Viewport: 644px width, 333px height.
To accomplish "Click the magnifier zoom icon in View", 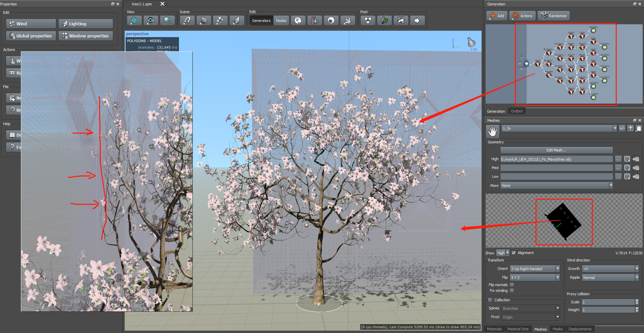I will click(167, 21).
